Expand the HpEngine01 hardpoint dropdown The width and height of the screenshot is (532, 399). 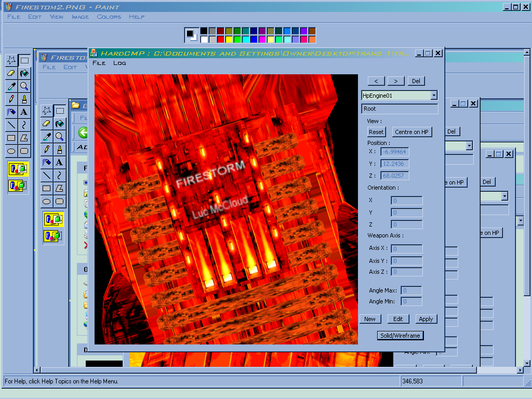click(434, 96)
